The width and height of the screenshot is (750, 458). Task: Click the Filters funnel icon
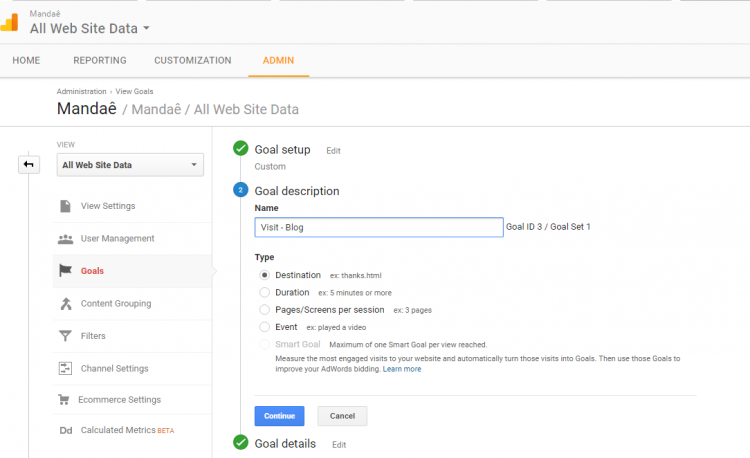coord(66,336)
